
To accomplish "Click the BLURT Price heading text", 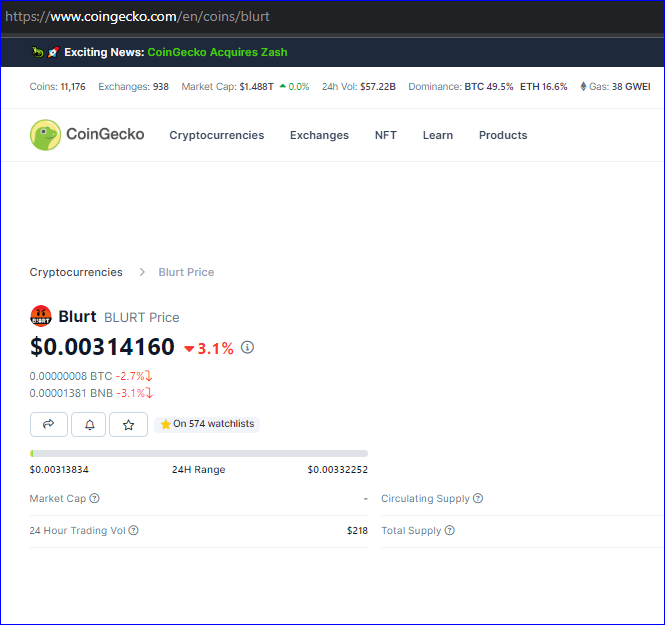I will pyautogui.click(x=142, y=318).
